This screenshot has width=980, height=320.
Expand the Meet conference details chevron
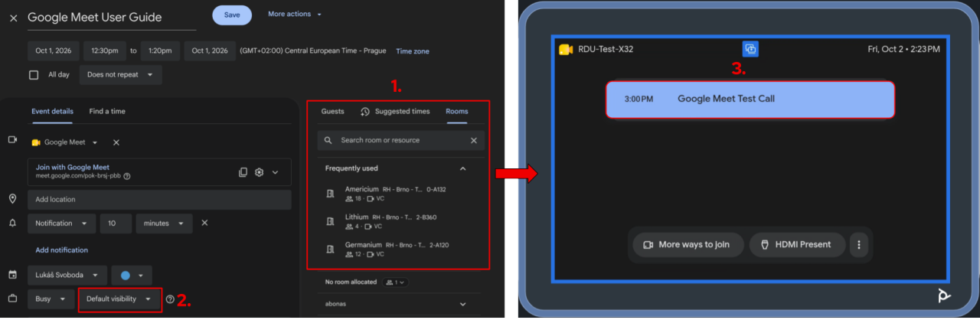click(276, 172)
